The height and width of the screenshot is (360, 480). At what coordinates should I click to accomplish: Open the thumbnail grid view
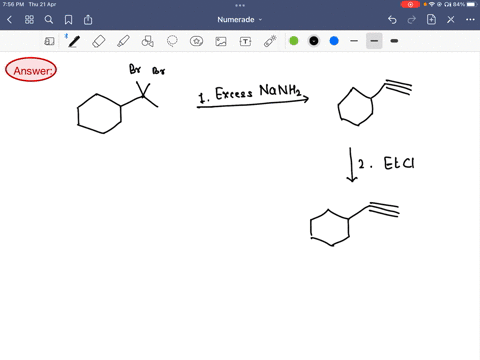click(29, 20)
